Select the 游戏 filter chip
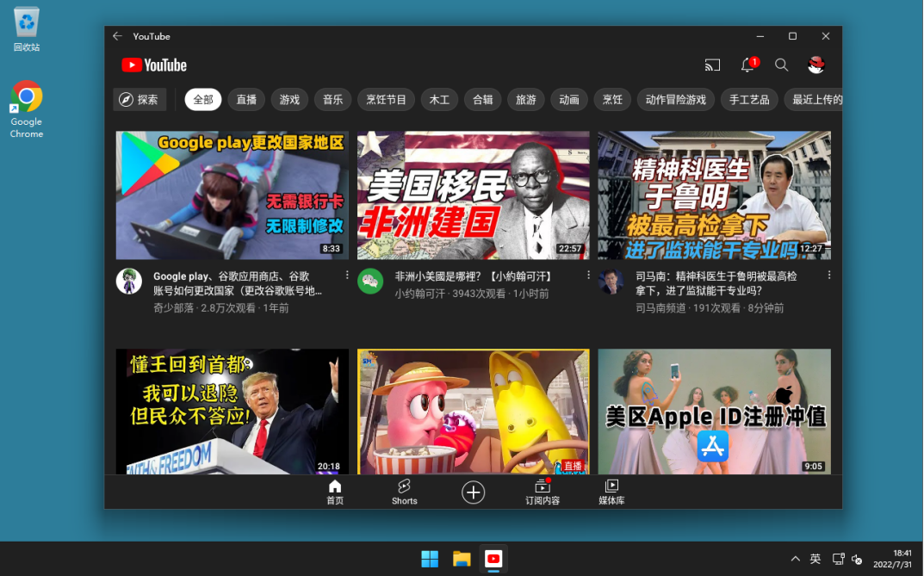Image resolution: width=924 pixels, height=576 pixels. (x=289, y=100)
